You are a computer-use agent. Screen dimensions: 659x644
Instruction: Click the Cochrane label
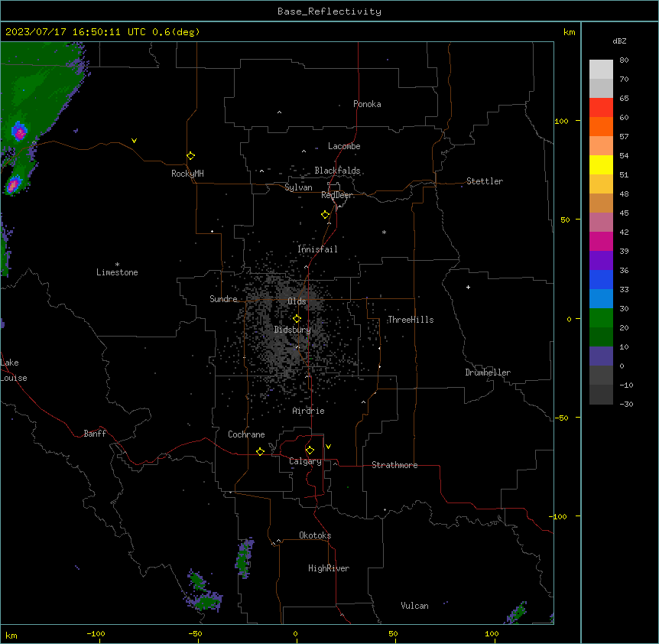[246, 434]
